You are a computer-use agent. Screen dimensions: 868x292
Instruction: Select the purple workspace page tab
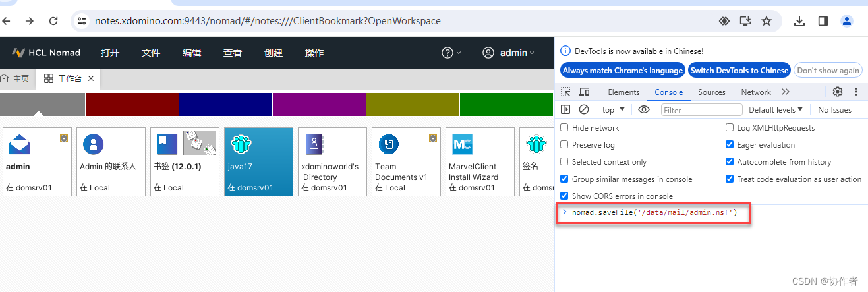(319, 104)
